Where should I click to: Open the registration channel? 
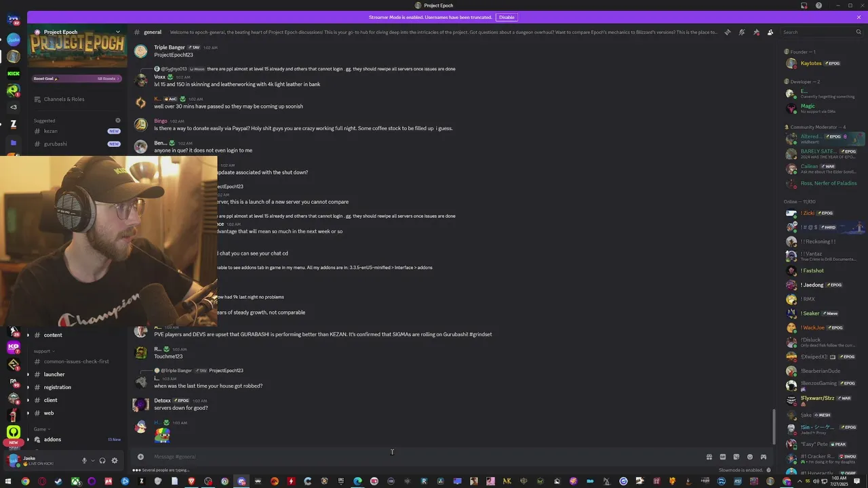coord(77,387)
